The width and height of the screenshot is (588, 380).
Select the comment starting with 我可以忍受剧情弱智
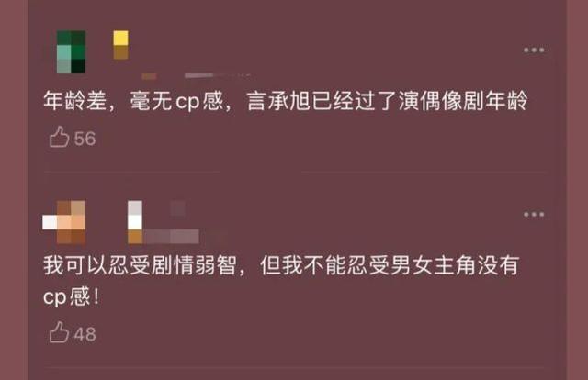tap(281, 281)
